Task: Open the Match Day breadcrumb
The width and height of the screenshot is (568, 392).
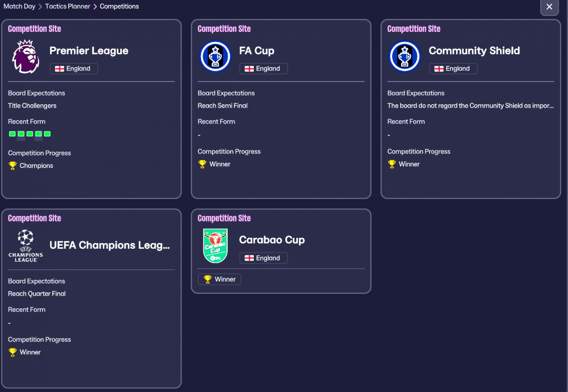Action: 19,6
